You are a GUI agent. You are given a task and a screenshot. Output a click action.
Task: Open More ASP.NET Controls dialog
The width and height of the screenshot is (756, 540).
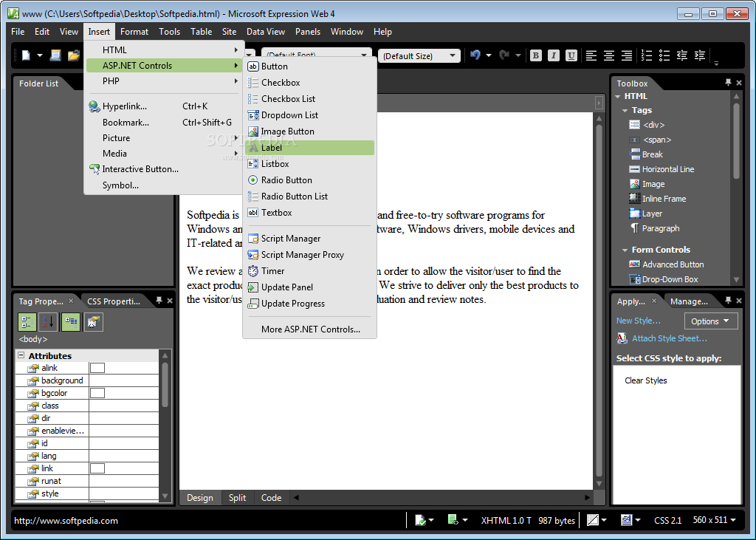[x=309, y=329]
